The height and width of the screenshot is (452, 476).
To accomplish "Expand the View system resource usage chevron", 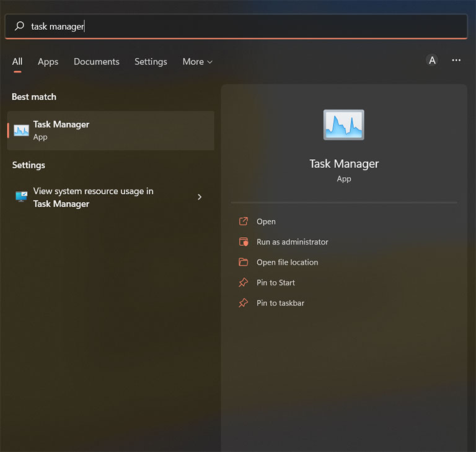I will click(200, 197).
